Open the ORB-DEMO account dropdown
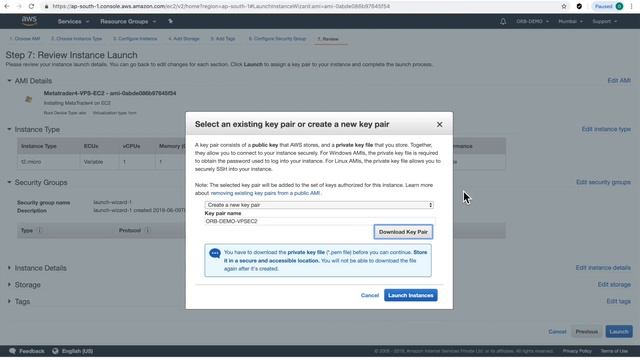 [532, 21]
